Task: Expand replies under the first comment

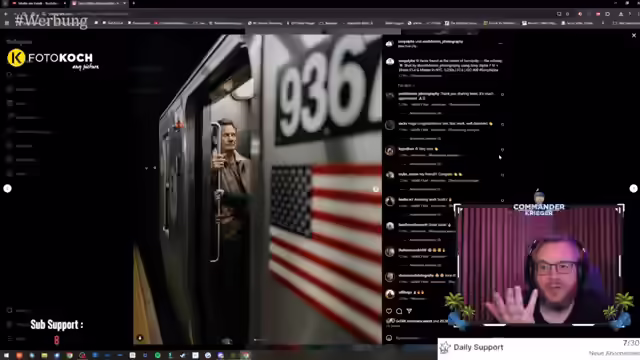Action: click(420, 113)
